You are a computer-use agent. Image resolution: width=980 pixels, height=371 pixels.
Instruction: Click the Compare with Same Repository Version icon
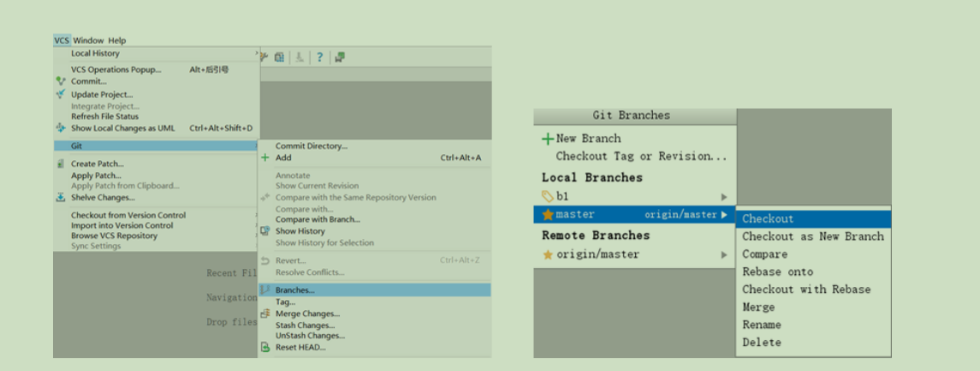(265, 198)
